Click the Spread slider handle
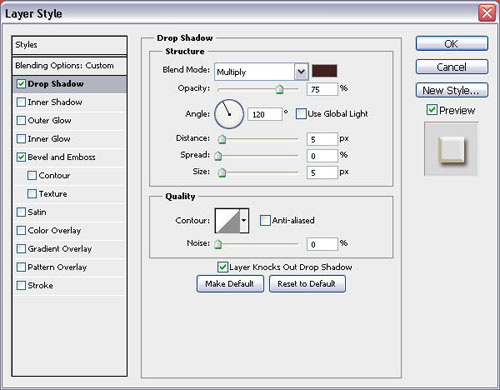The height and width of the screenshot is (390, 500). click(x=218, y=156)
